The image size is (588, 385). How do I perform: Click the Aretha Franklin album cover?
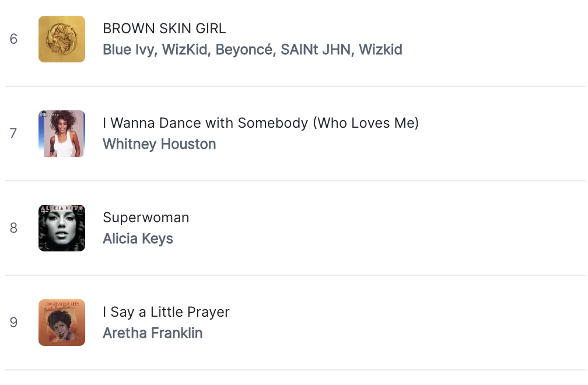tap(61, 323)
